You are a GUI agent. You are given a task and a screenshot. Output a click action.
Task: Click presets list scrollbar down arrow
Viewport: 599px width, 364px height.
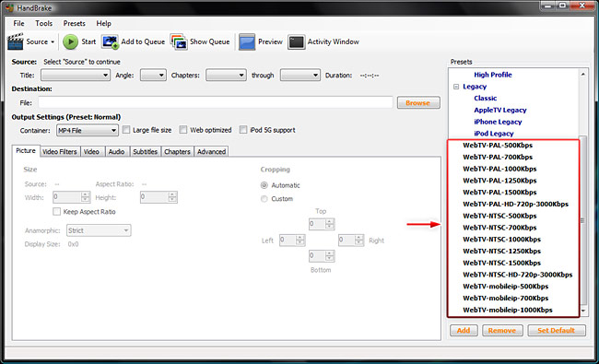point(583,311)
